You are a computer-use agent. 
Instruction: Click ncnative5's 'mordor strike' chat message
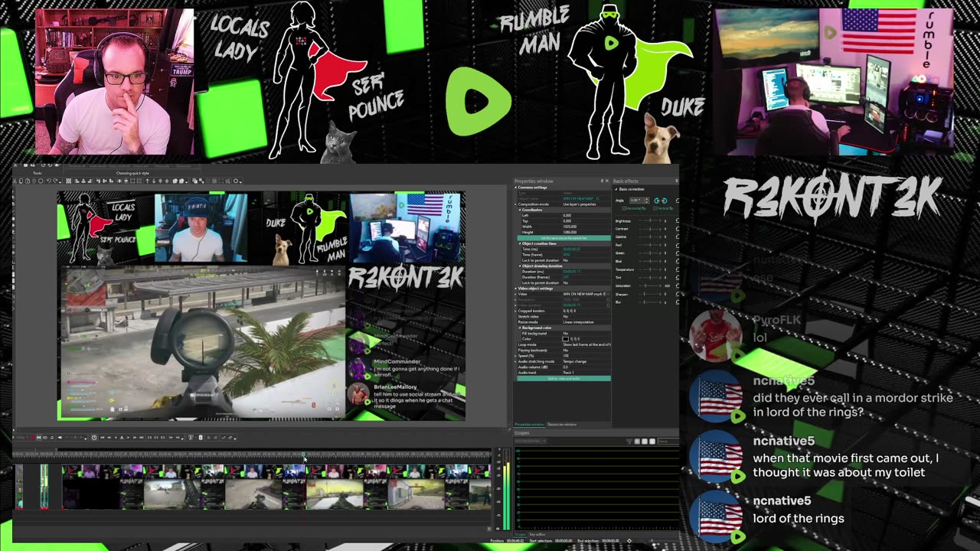click(853, 405)
